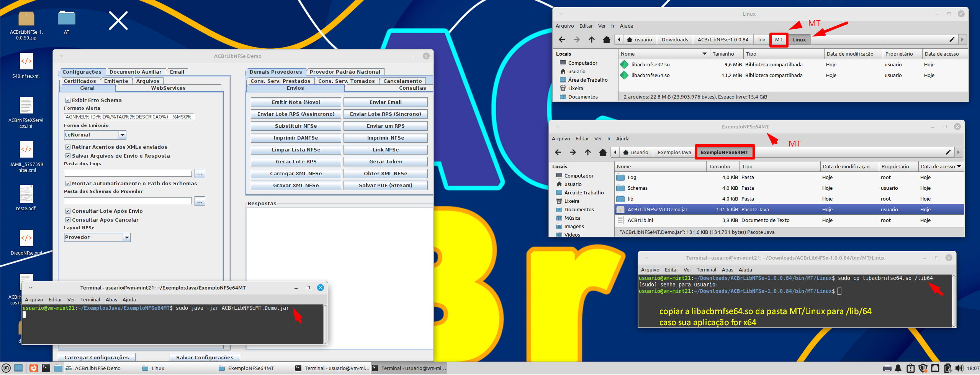Image resolution: width=980 pixels, height=375 pixels.
Task: Open Provedor Padrão Nacional tab
Action: [x=345, y=72]
